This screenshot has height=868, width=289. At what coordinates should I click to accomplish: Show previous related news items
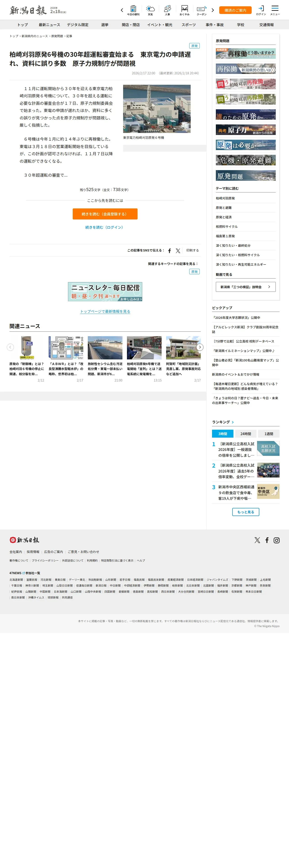click(x=10, y=347)
